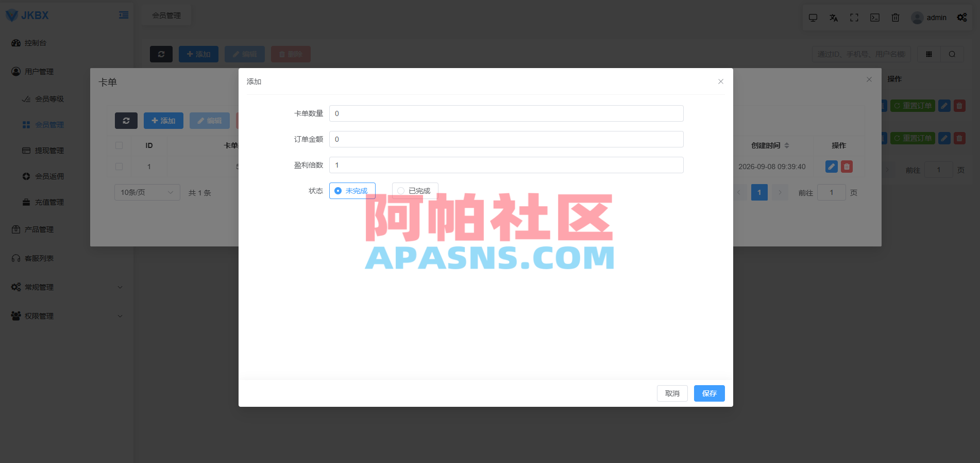980x463 pixels.
Task: Save the new 卡单 entry
Action: [x=709, y=393]
